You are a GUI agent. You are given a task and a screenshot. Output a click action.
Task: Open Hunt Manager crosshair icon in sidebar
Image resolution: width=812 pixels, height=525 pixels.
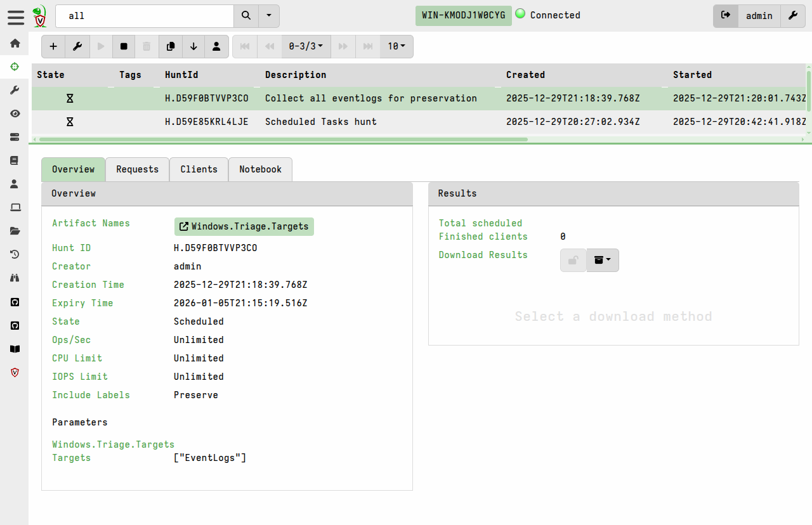[x=15, y=67]
